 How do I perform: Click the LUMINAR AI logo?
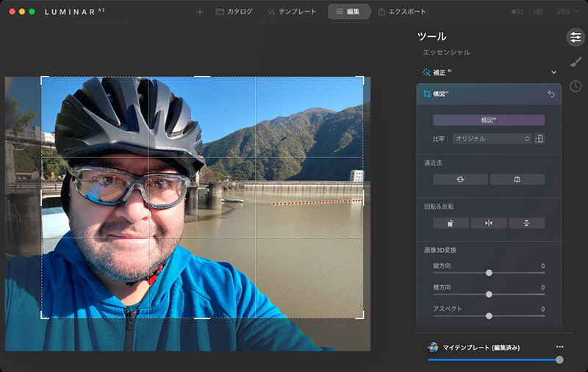[x=75, y=12]
